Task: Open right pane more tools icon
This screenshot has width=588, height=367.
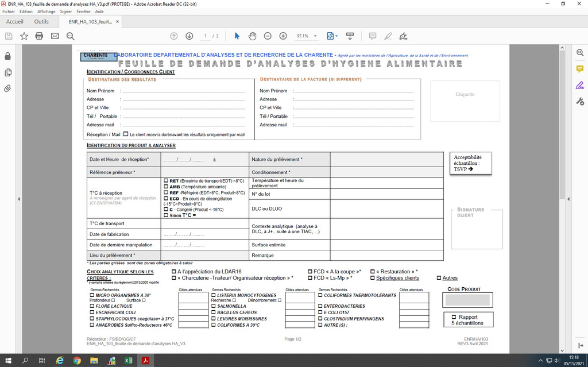Action: (580, 101)
